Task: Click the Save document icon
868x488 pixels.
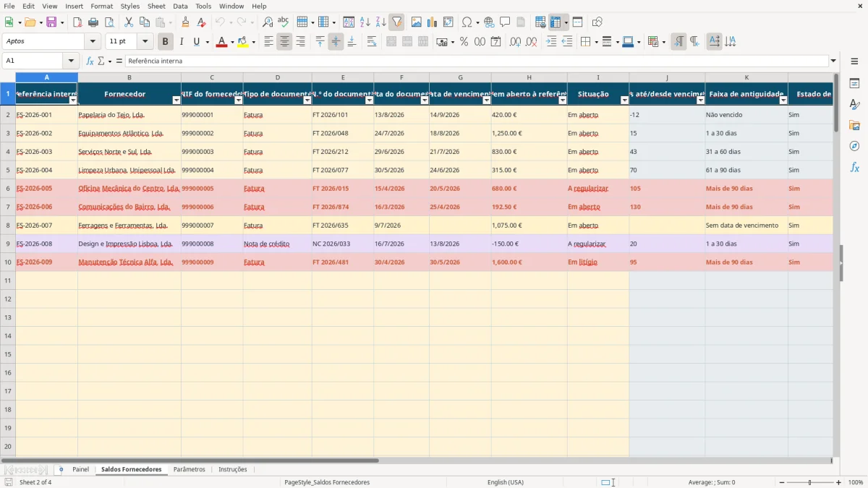Action: [x=51, y=22]
